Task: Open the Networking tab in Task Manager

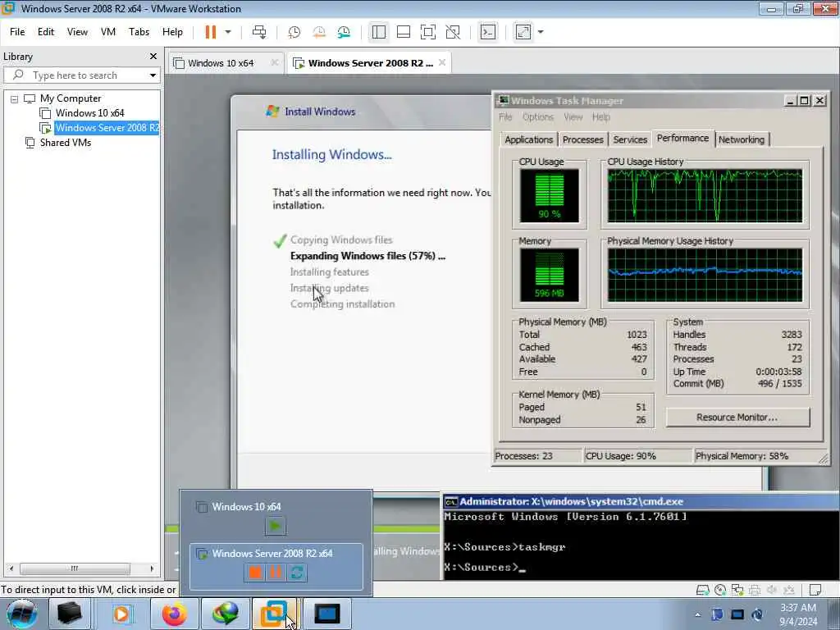Action: click(x=742, y=139)
